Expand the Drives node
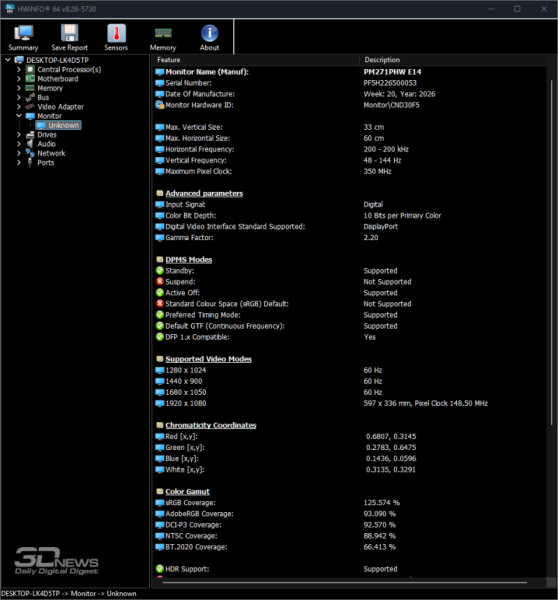This screenshot has width=558, height=600. tap(19, 134)
